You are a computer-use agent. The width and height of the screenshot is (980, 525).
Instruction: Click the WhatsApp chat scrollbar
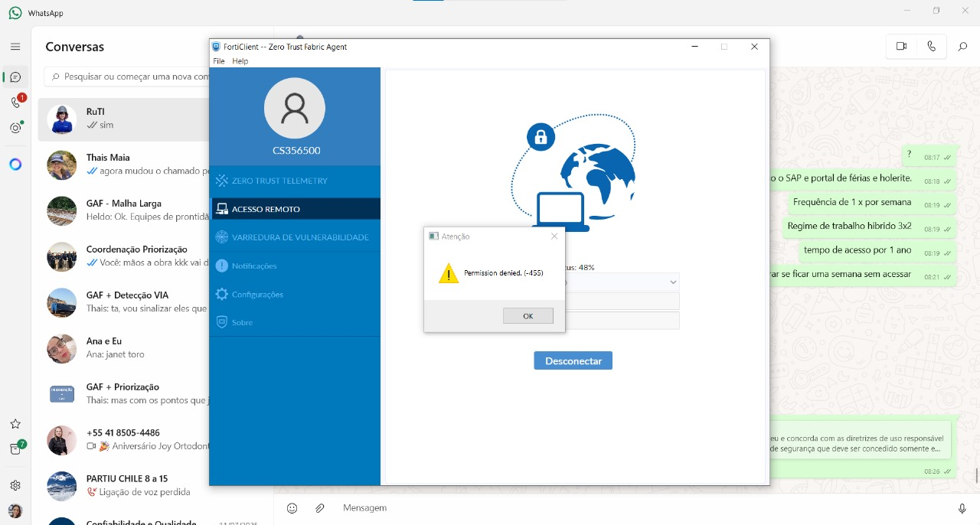[x=977, y=474]
